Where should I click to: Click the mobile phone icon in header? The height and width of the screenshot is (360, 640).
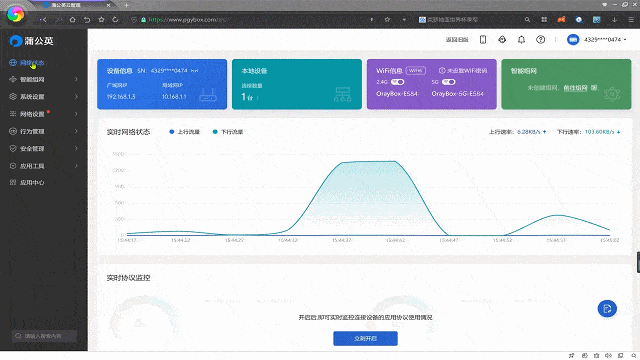[483, 40]
